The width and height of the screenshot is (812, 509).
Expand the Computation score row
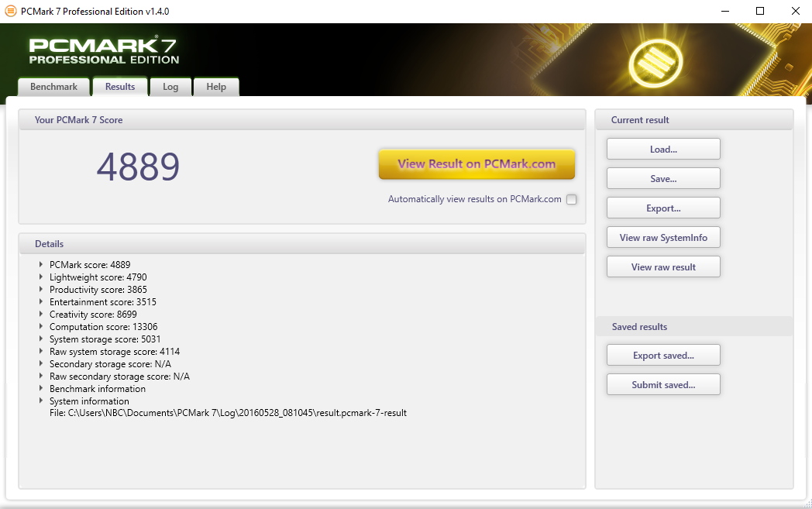[41, 327]
